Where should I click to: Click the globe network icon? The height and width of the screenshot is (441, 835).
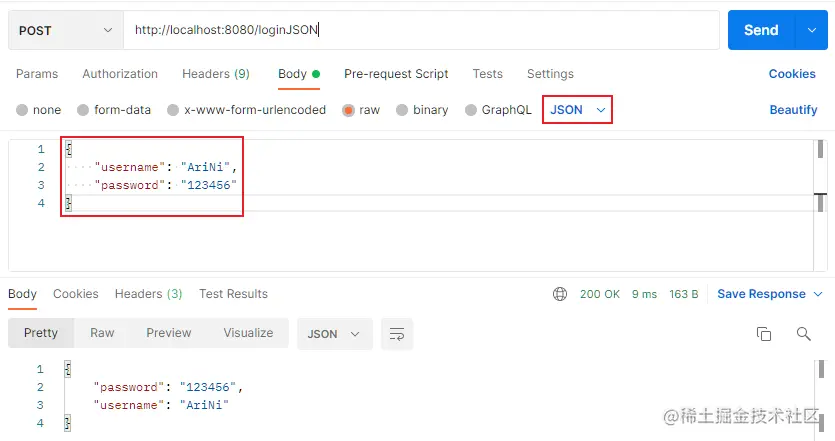click(x=560, y=294)
